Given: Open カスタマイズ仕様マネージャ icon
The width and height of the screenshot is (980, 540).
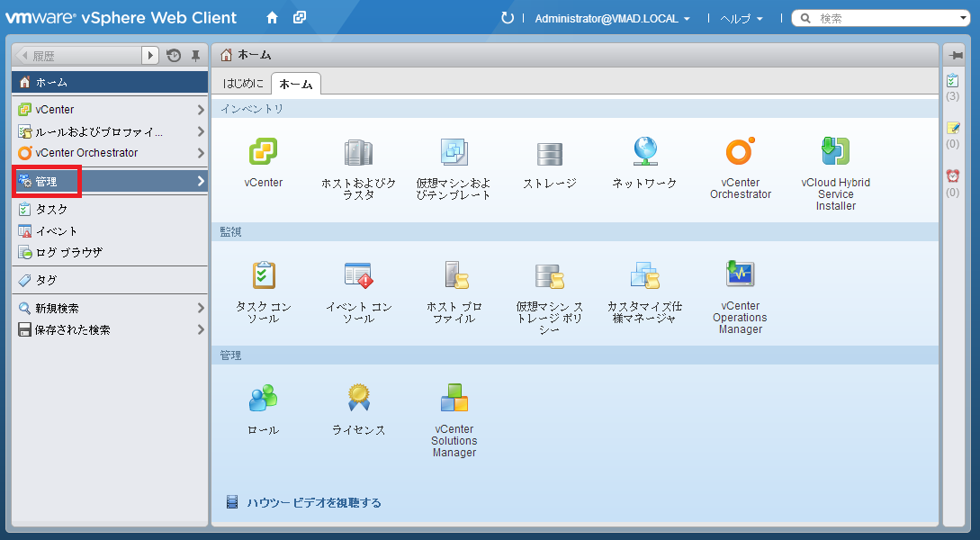Looking at the screenshot, I should [645, 275].
